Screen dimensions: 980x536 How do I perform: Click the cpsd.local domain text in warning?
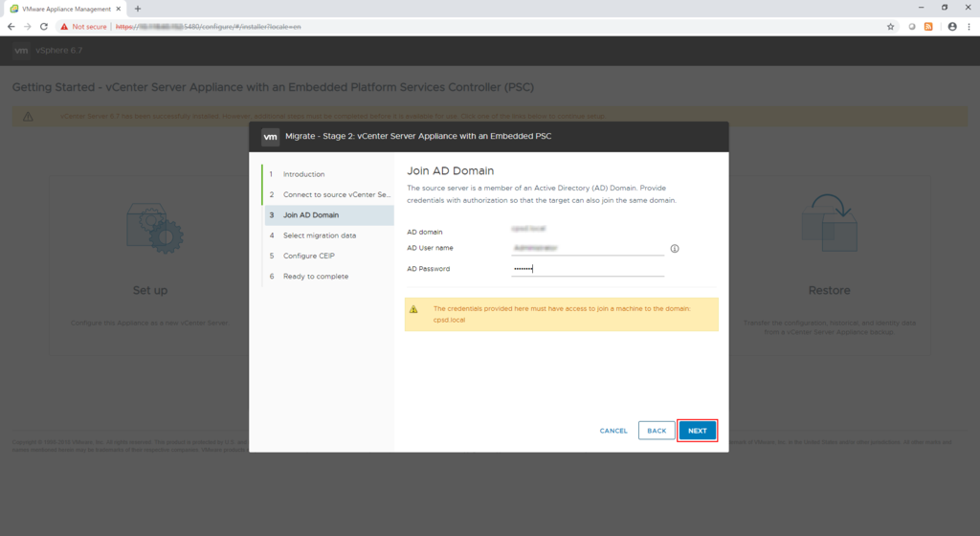click(449, 320)
